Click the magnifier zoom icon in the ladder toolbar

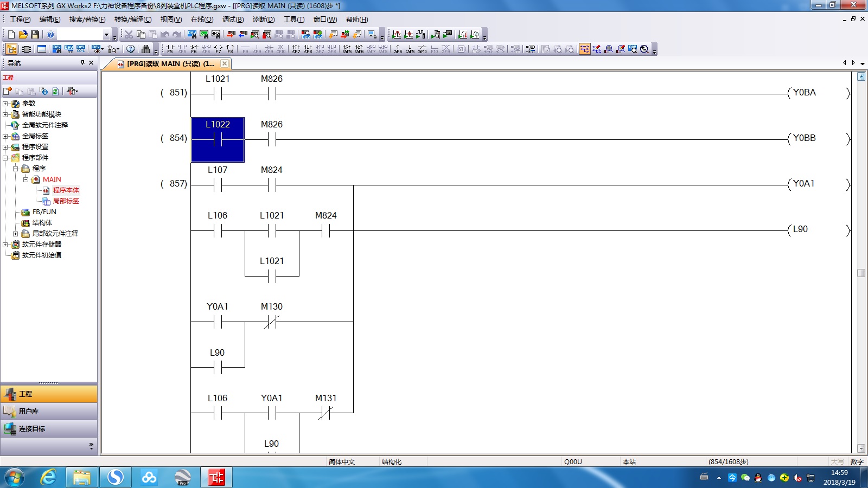[x=644, y=49]
